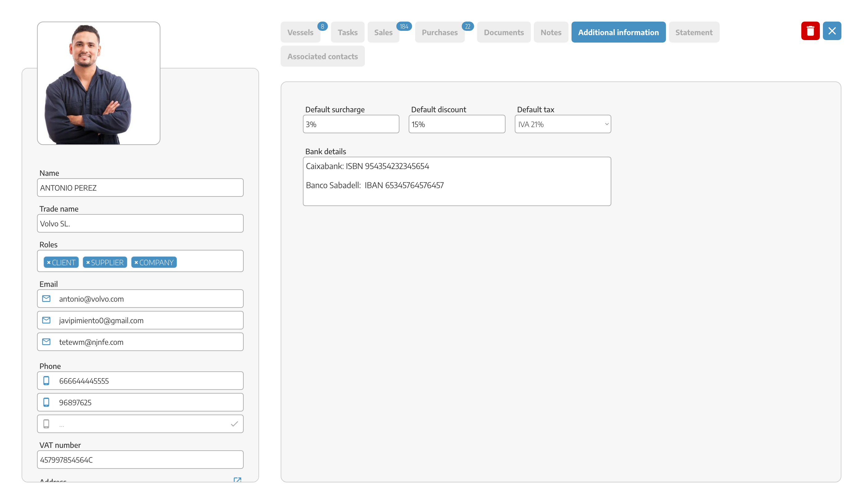
Task: Select the Purchases tab
Action: pyautogui.click(x=440, y=32)
